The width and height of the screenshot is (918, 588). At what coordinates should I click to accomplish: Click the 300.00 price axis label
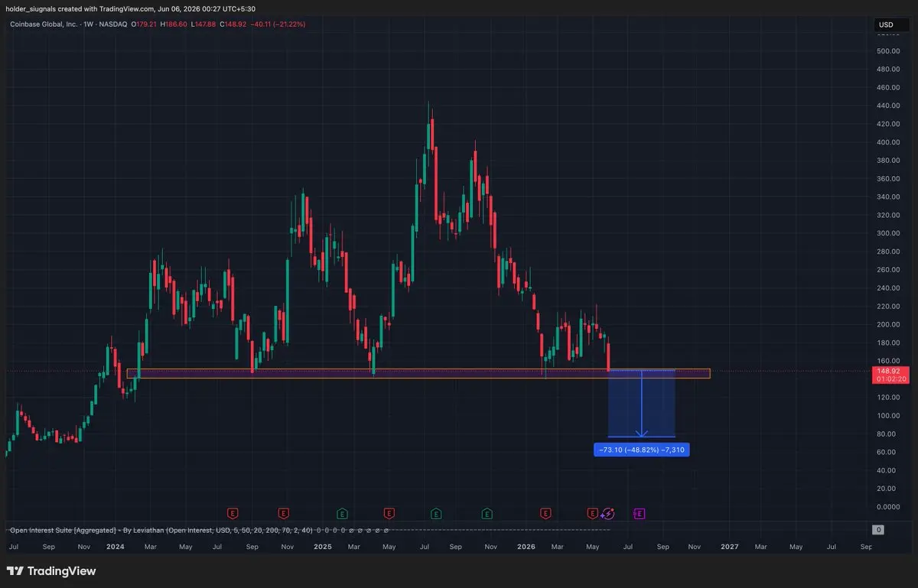(x=888, y=233)
